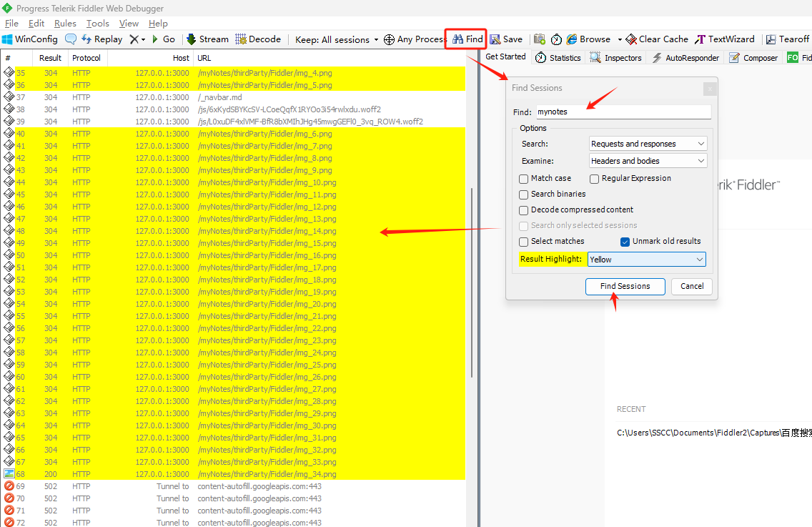The image size is (812, 527).
Task: Click Go to resume breakpoints
Action: pos(164,39)
